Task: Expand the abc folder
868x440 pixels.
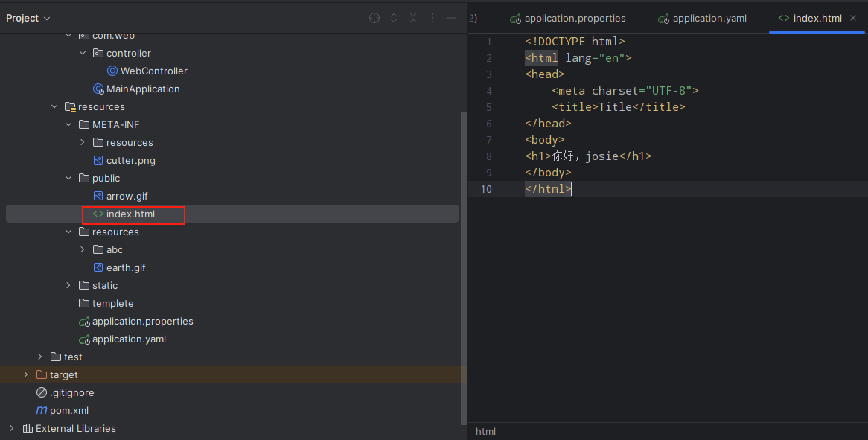Action: pyautogui.click(x=83, y=249)
